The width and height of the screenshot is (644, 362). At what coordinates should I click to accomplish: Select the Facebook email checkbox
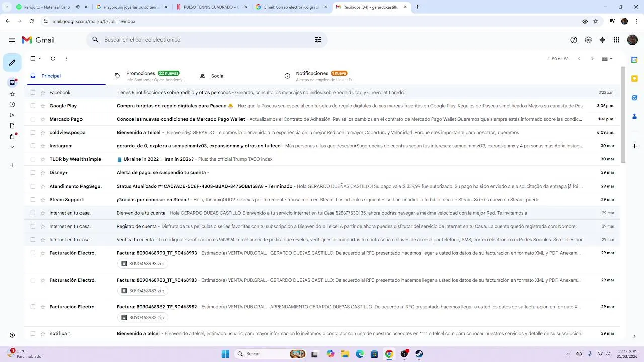(x=33, y=92)
